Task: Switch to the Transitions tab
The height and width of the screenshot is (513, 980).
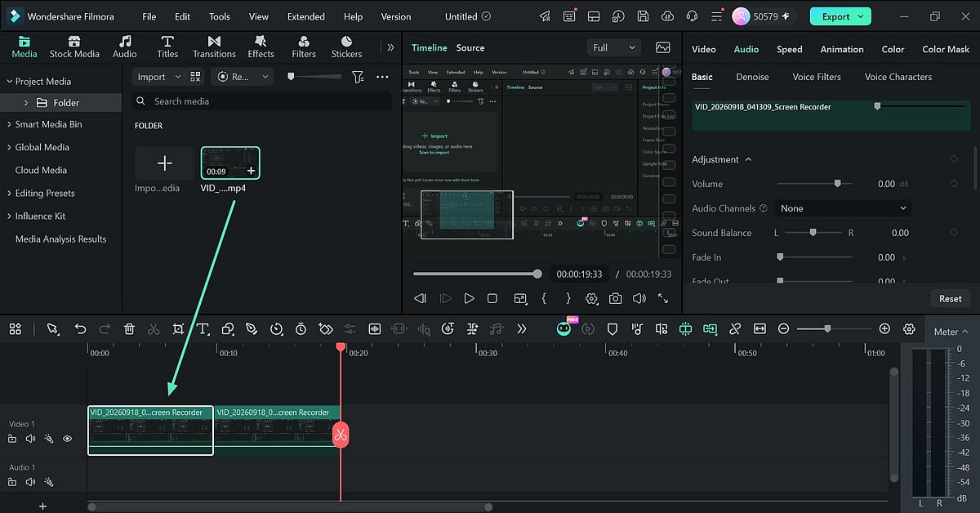Action: (x=213, y=47)
